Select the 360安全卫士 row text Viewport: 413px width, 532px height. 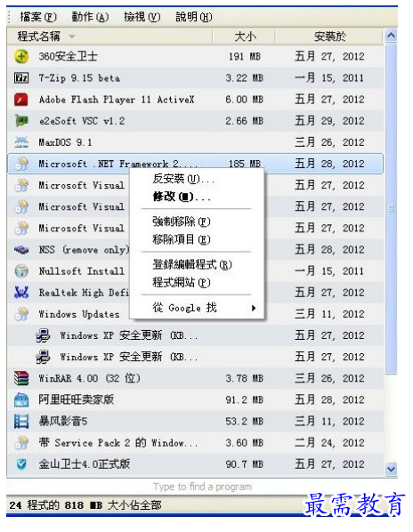(x=69, y=56)
